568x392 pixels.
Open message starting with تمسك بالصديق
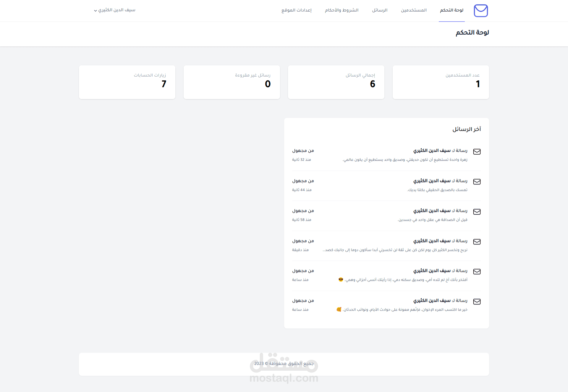(x=437, y=190)
